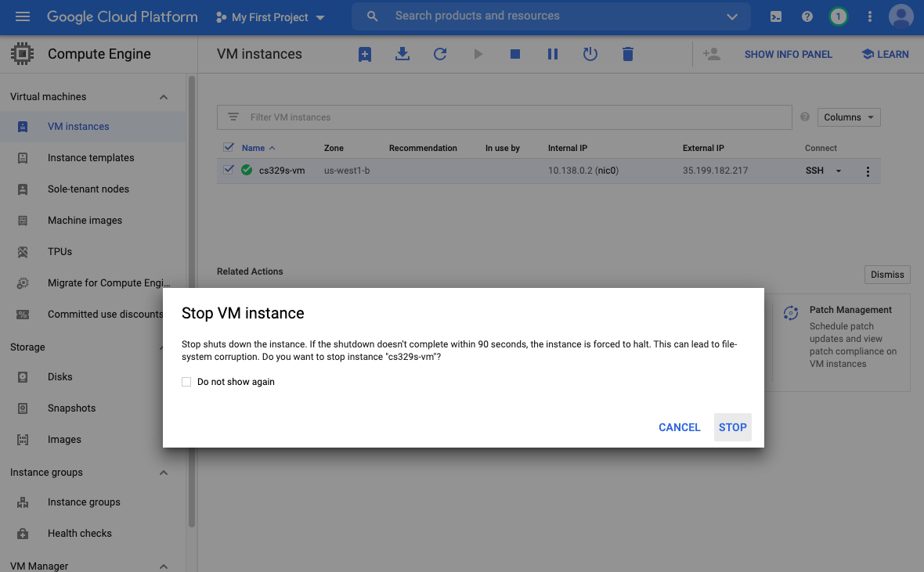Click the add member person icon
The width and height of the screenshot is (924, 572).
click(712, 54)
